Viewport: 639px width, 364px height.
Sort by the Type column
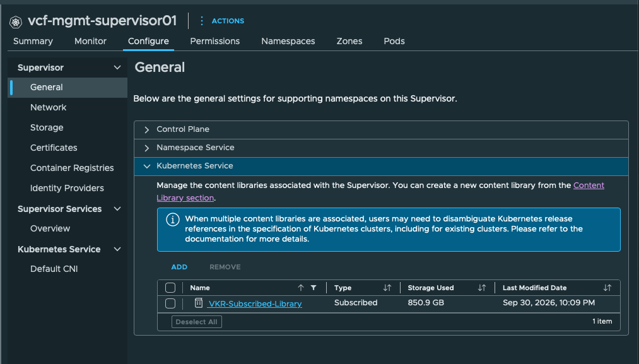pos(387,288)
